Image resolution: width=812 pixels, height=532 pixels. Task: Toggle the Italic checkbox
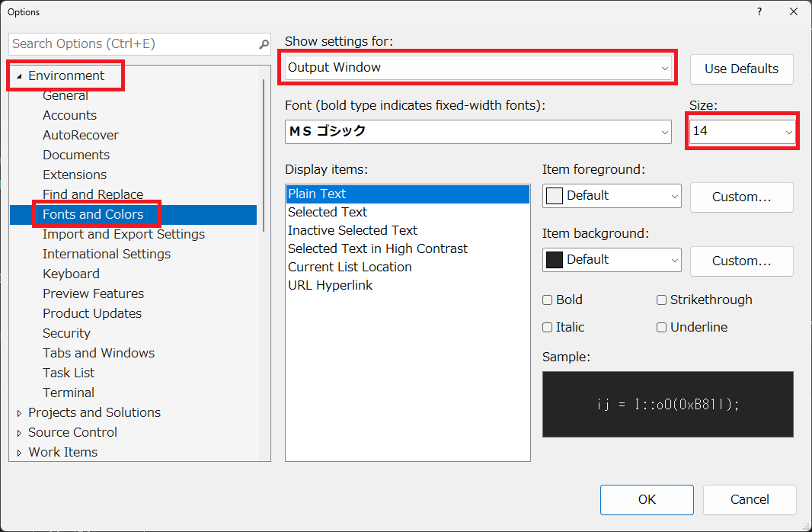(547, 328)
